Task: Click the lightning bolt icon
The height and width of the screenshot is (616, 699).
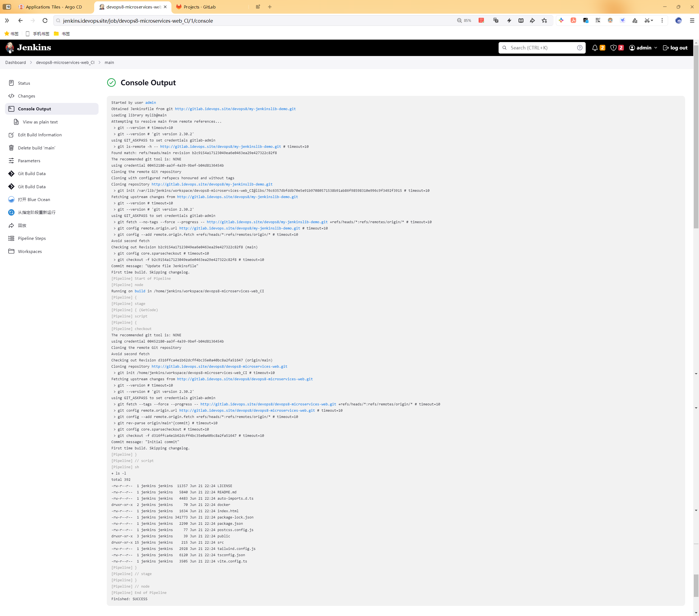Action: point(509,21)
